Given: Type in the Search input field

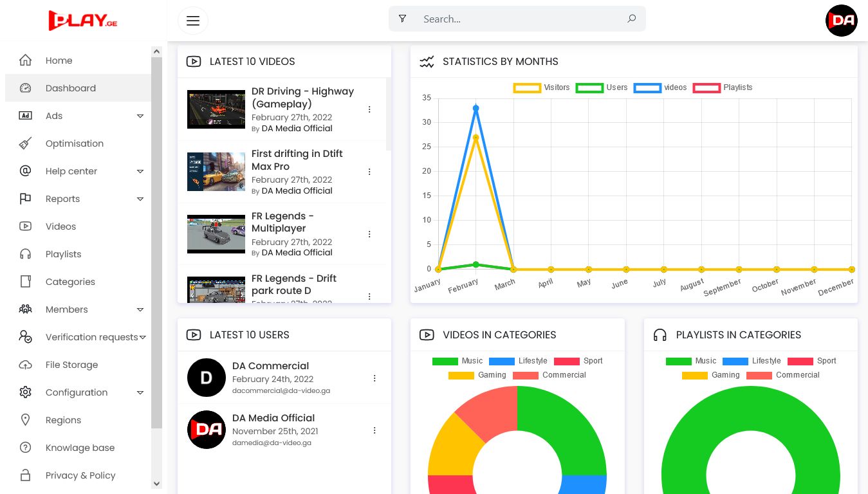Looking at the screenshot, I should 521,19.
